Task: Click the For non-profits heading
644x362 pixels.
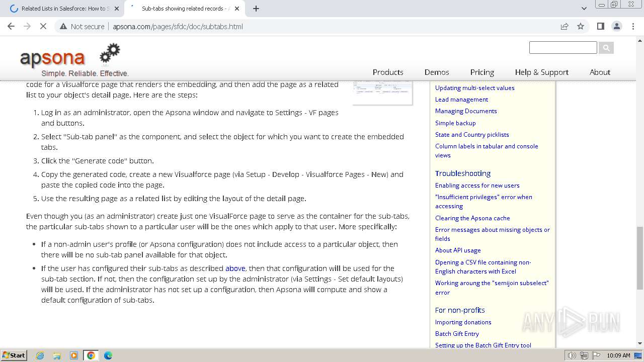Action: (x=460, y=310)
